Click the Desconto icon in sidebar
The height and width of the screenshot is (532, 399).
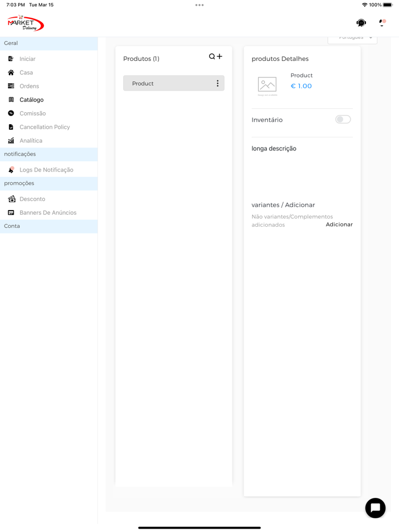[x=11, y=199]
